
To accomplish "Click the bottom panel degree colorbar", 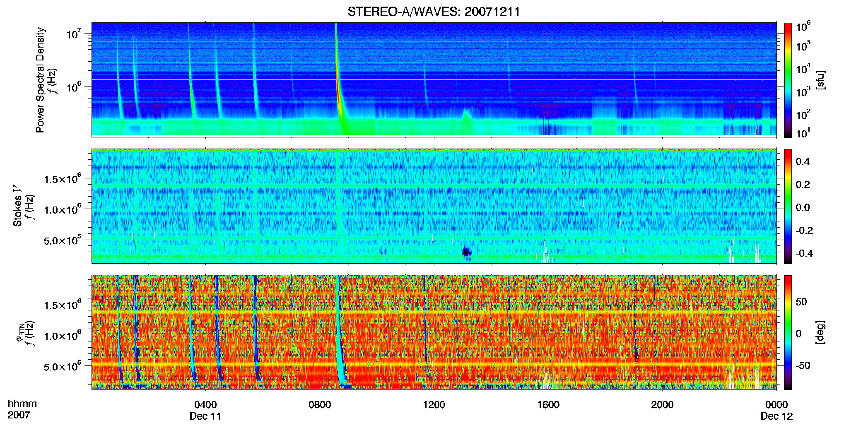I will (788, 332).
